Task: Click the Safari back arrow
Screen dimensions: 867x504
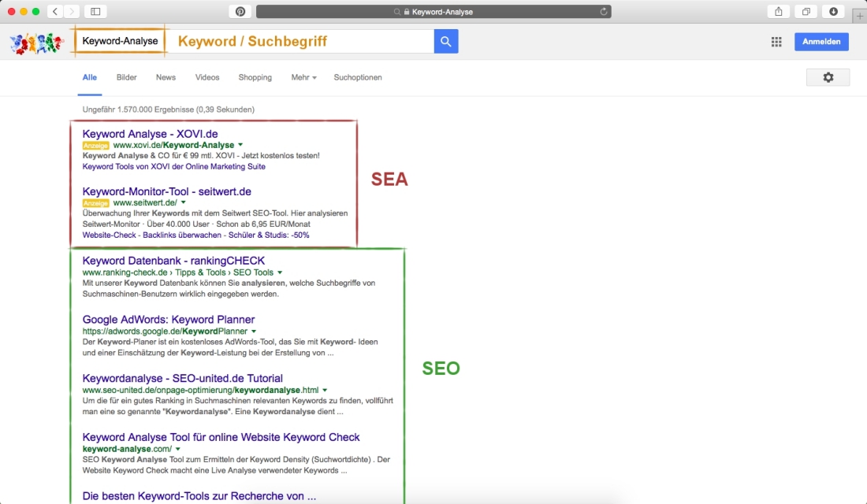Action: (55, 11)
